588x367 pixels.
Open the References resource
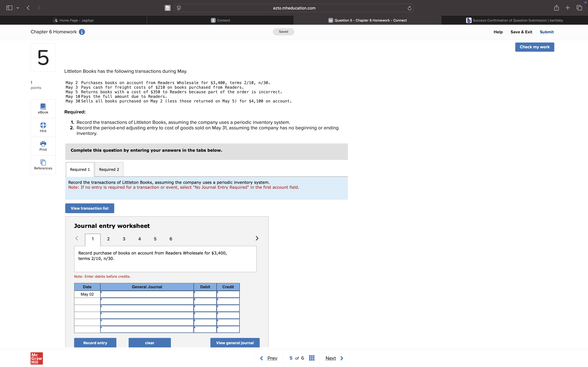pyautogui.click(x=43, y=165)
